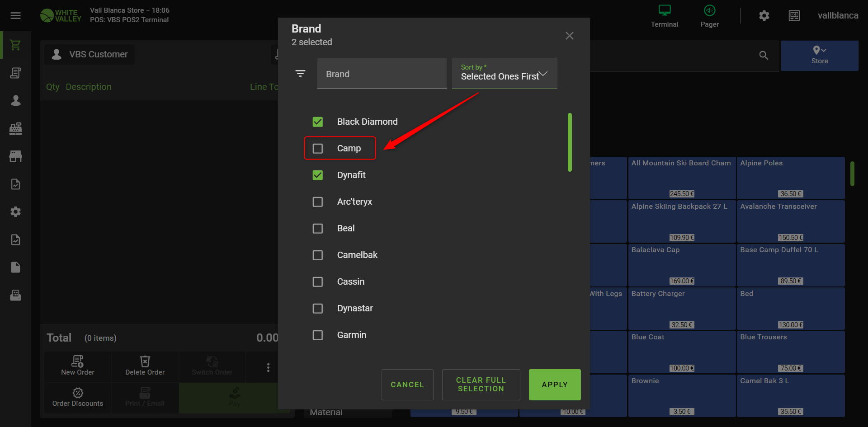Viewport: 868px width, 427px height.
Task: Open the order more-options three dots
Action: 268,367
